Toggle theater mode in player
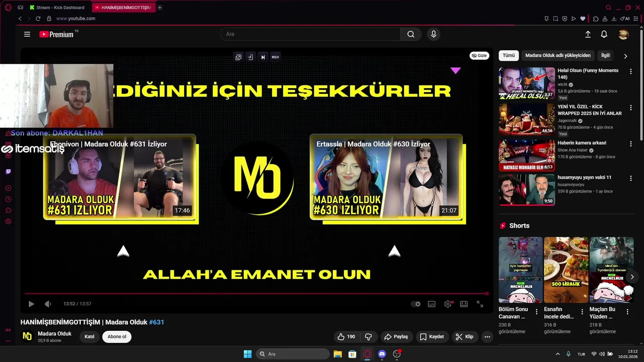The width and height of the screenshot is (644, 362). tap(464, 304)
